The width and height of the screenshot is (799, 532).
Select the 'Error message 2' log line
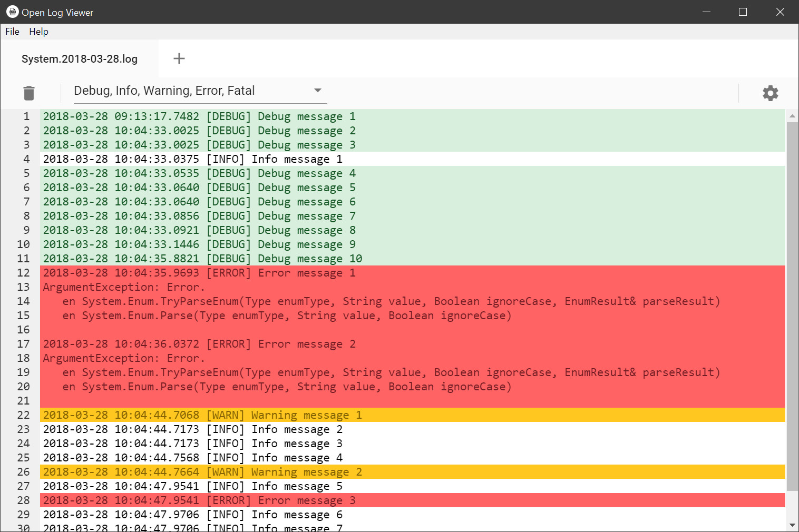point(413,344)
